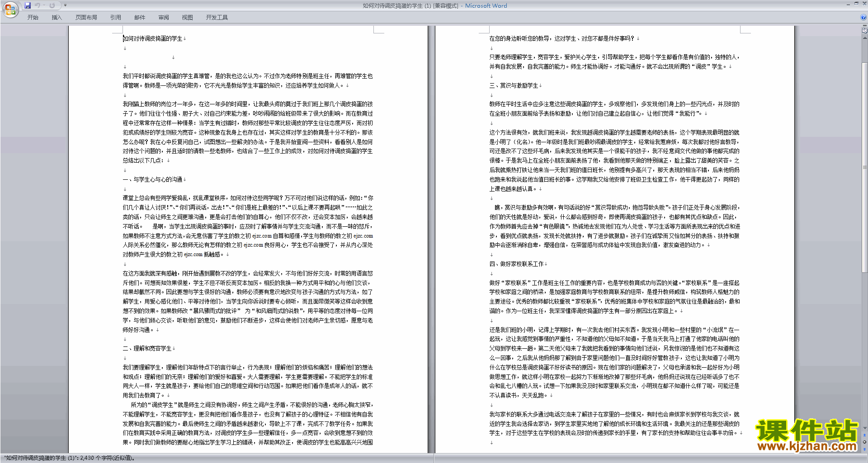868x463 pixels.
Task: Click the vertical scrollbar up arrow
Action: coord(864,37)
